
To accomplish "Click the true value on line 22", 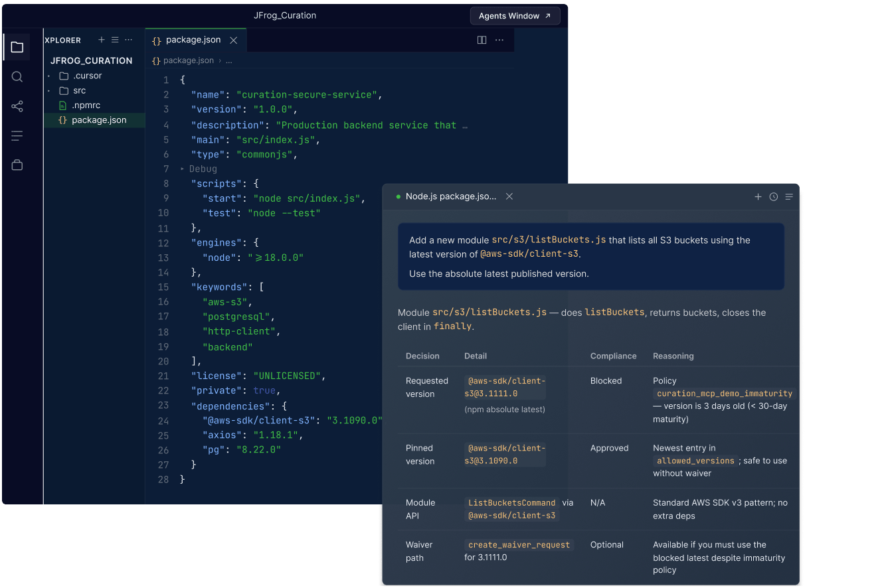I will coord(264,391).
